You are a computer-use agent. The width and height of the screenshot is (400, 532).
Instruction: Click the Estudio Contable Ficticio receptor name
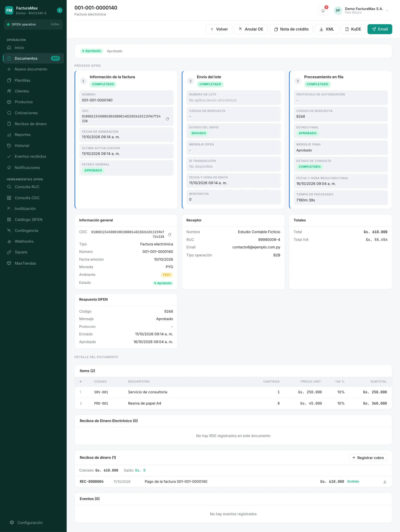click(x=259, y=232)
